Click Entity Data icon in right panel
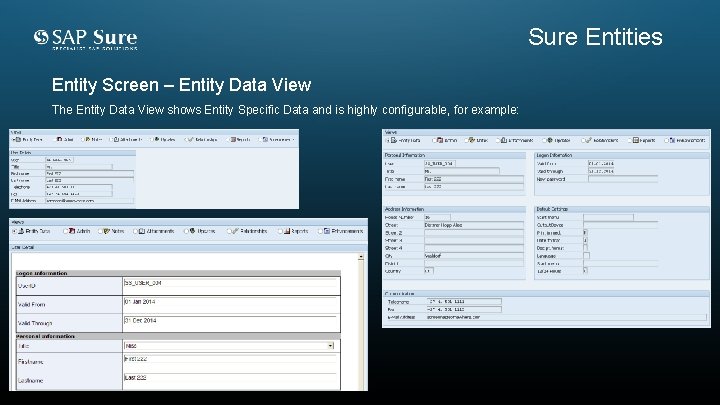 pos(394,140)
